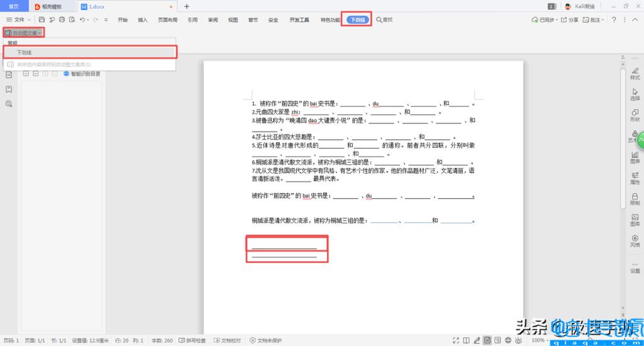Open the 插入 ribbon tab

point(143,20)
